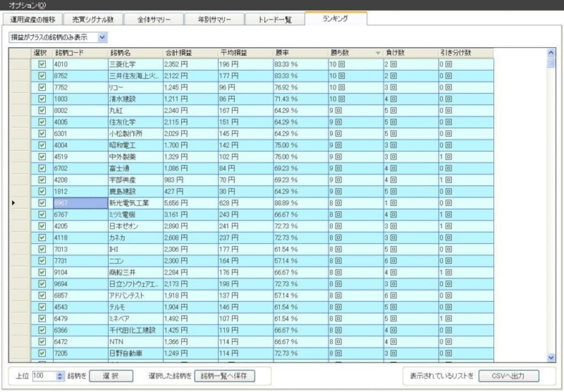This screenshot has width=564, height=392.
Task: Click the 富士通 name cell
Action: [135, 168]
